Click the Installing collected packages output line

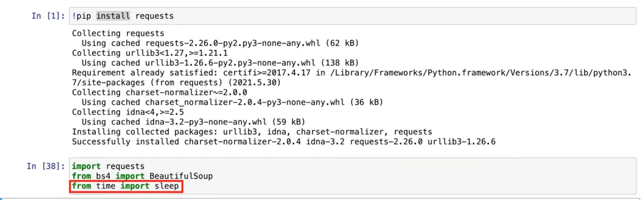coord(252,132)
